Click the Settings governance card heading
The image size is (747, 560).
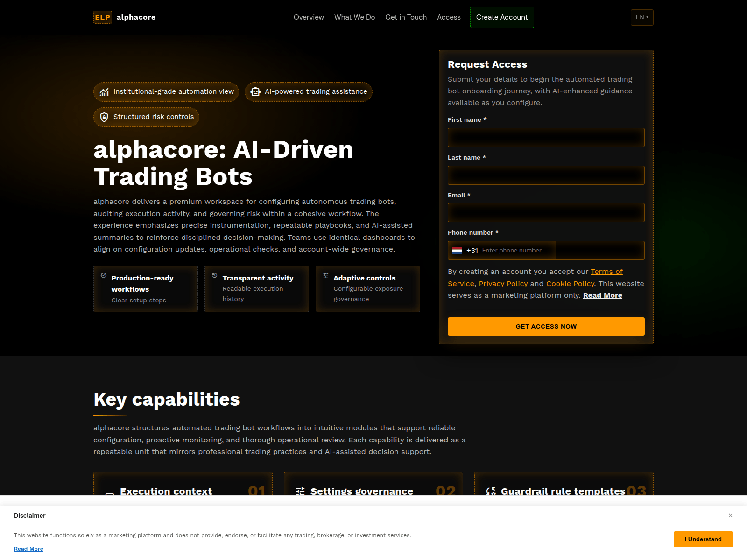coord(362,490)
